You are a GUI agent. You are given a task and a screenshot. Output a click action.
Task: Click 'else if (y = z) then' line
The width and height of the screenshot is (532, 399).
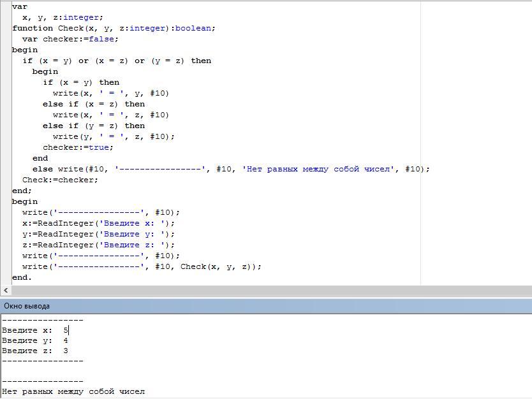(94, 126)
